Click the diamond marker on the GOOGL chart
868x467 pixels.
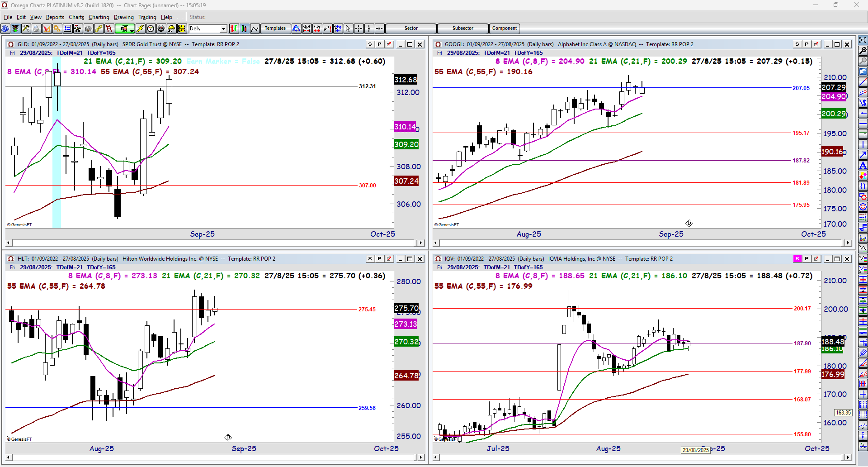click(689, 223)
